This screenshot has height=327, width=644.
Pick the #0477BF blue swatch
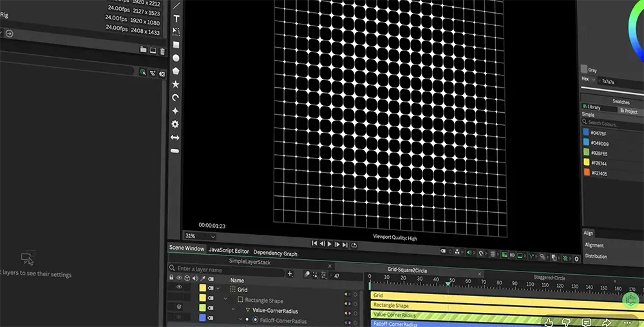[x=586, y=132]
